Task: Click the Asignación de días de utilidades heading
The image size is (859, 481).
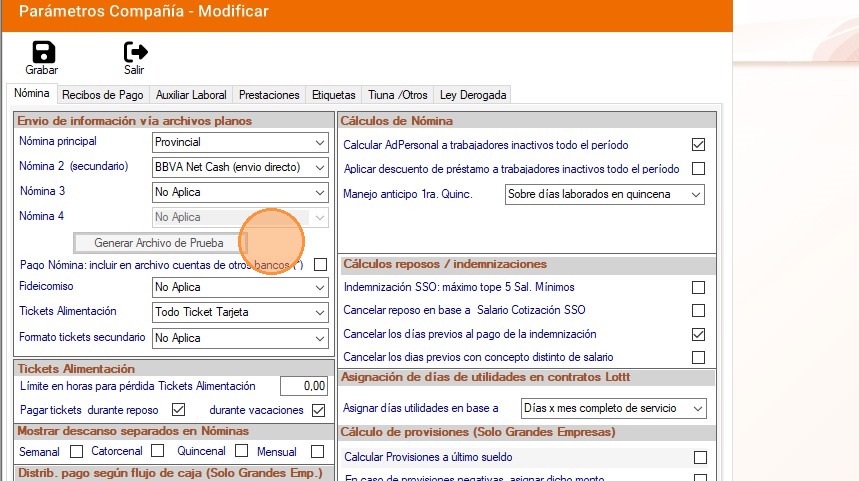Action: coord(485,377)
